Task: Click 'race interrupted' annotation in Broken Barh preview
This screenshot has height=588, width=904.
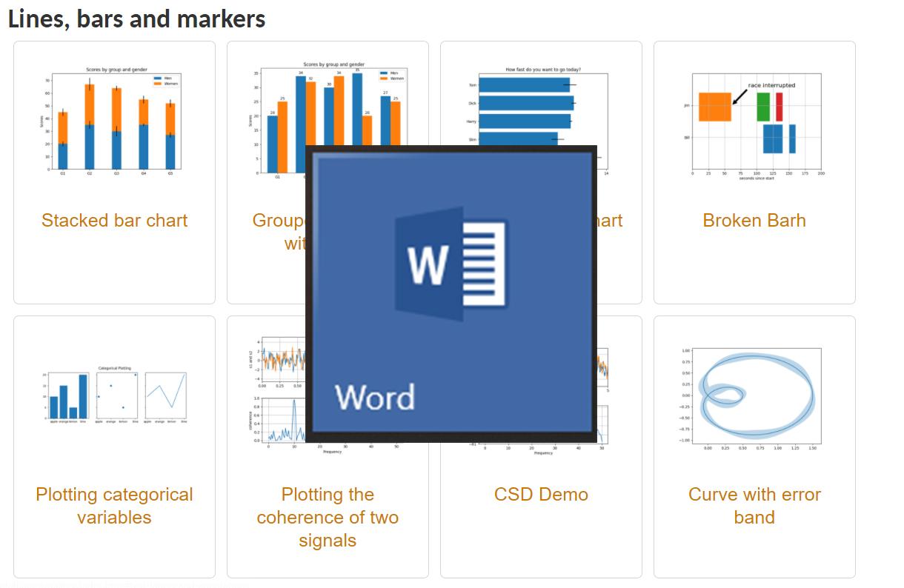Action: point(771,85)
